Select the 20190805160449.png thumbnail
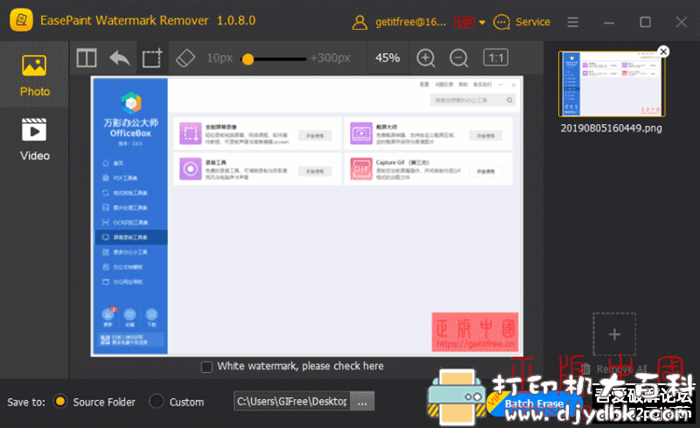The height and width of the screenshot is (428, 700). coord(612,83)
